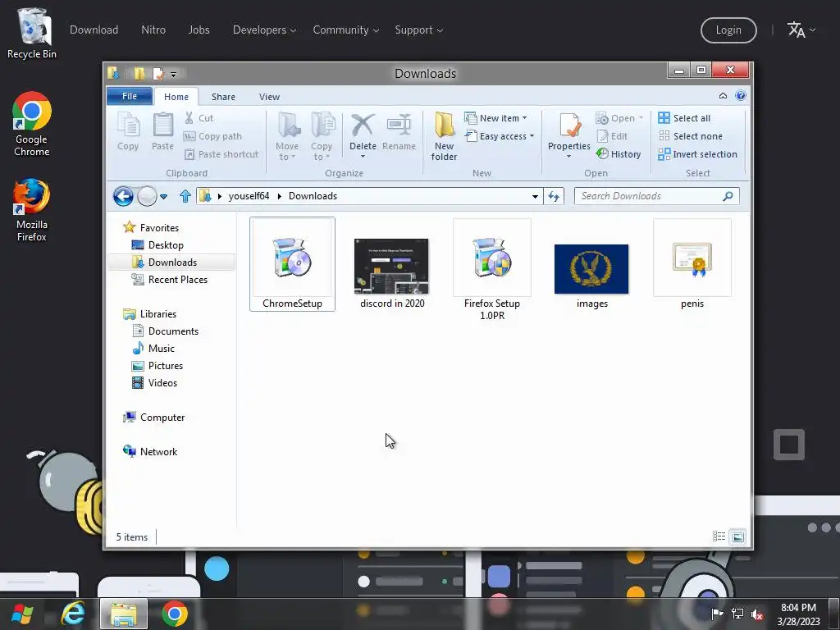The image size is (840, 630).
Task: Switch to the View ribbon tab
Action: (x=269, y=97)
